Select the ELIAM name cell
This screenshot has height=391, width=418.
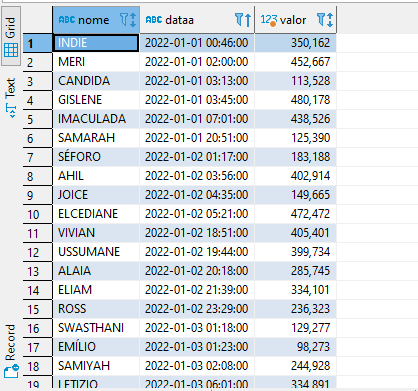click(96, 290)
